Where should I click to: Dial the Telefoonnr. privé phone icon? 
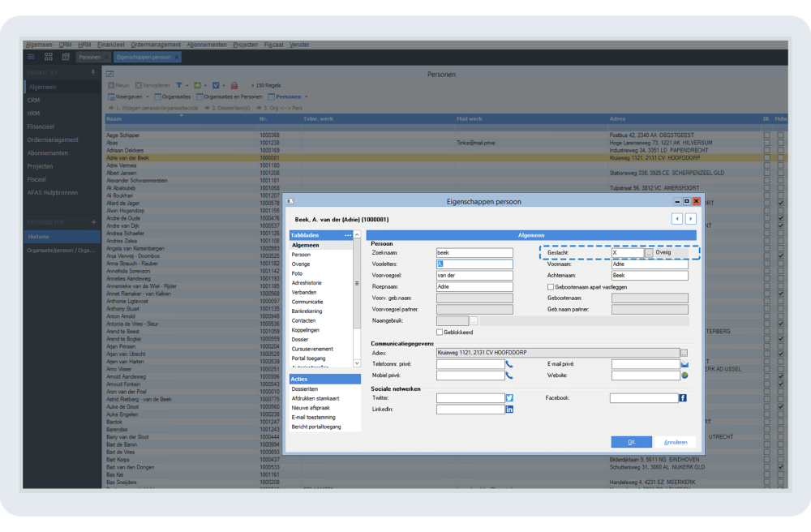(x=509, y=364)
